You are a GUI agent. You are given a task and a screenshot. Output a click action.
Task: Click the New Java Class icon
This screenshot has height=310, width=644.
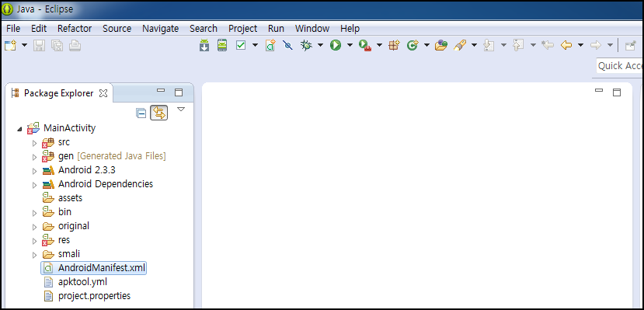pos(413,45)
